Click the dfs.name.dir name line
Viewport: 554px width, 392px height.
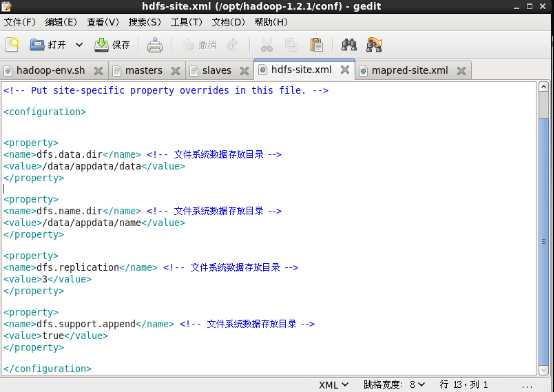(x=142, y=211)
